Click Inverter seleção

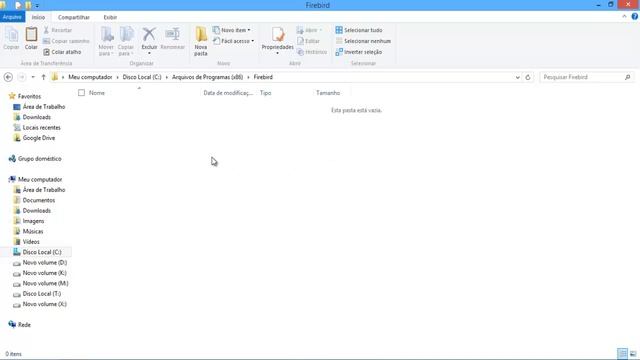pyautogui.click(x=359, y=52)
